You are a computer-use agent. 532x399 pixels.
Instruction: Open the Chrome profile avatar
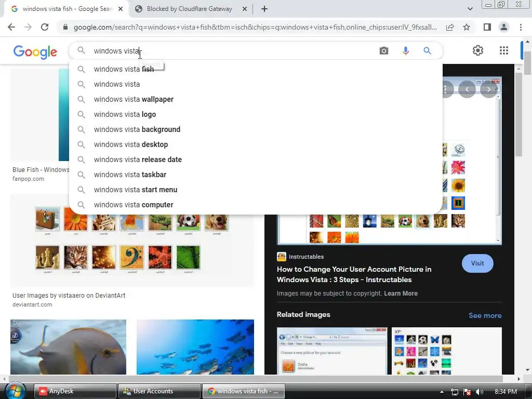point(504,27)
